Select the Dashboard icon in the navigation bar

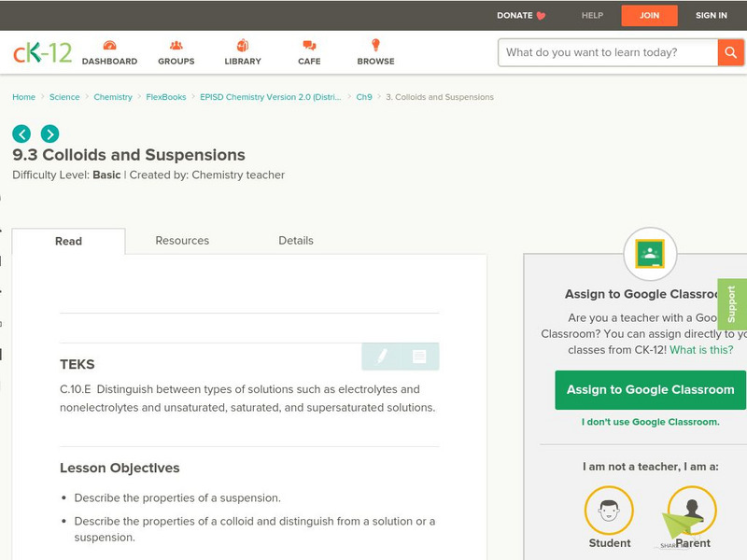point(109,44)
